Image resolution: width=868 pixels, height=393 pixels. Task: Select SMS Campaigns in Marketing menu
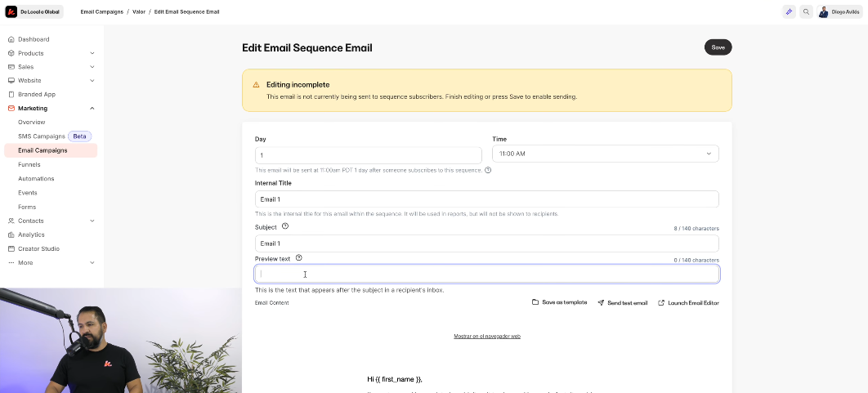[41, 136]
